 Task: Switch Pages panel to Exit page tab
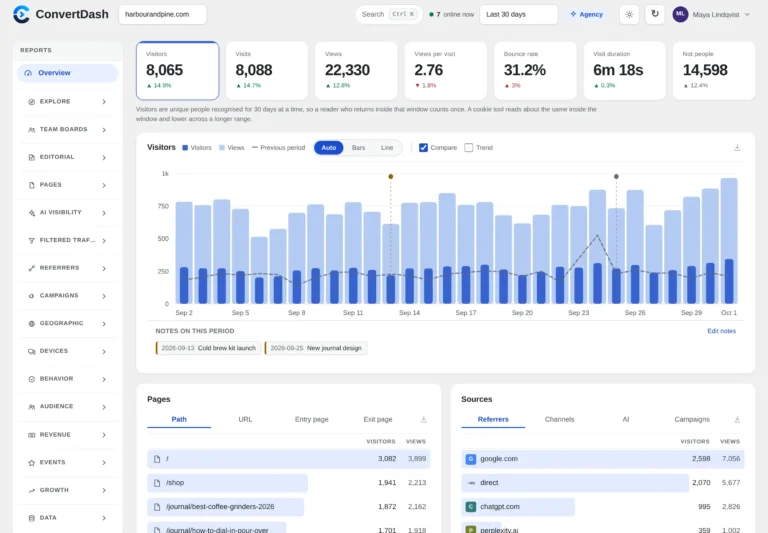click(x=378, y=419)
